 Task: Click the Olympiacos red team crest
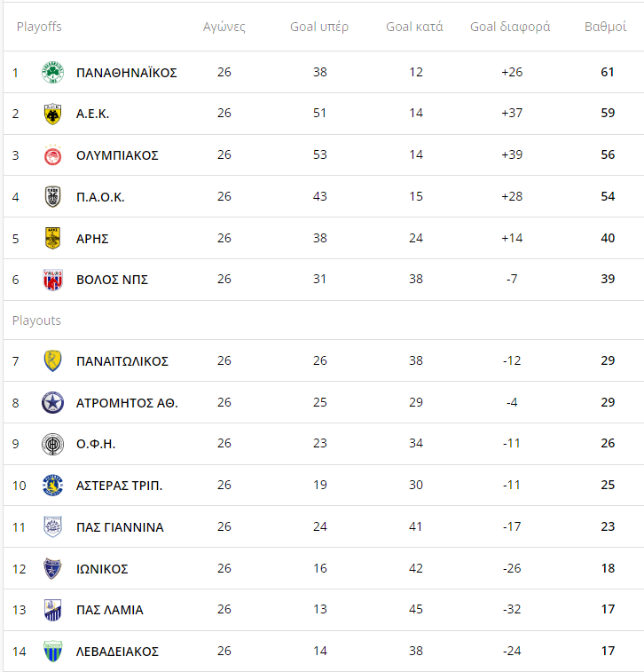tap(52, 155)
